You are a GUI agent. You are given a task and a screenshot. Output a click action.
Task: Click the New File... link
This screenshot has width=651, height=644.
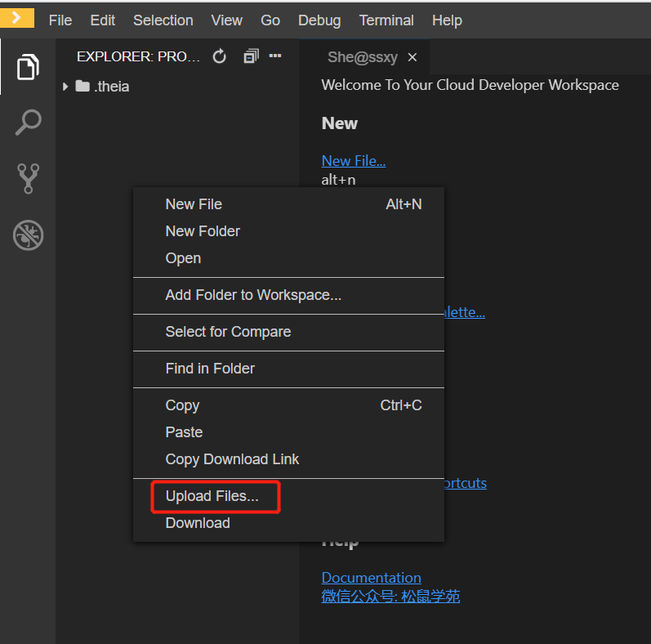pos(354,161)
